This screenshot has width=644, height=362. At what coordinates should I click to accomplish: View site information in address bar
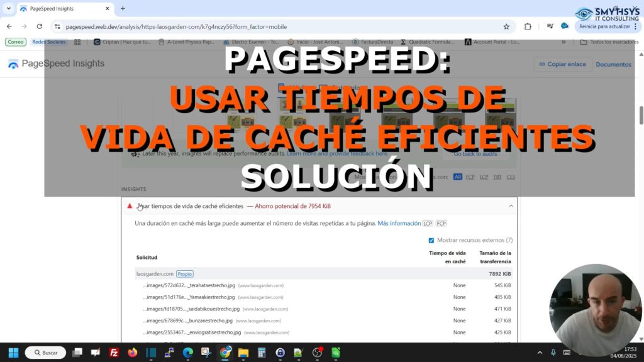point(57,26)
